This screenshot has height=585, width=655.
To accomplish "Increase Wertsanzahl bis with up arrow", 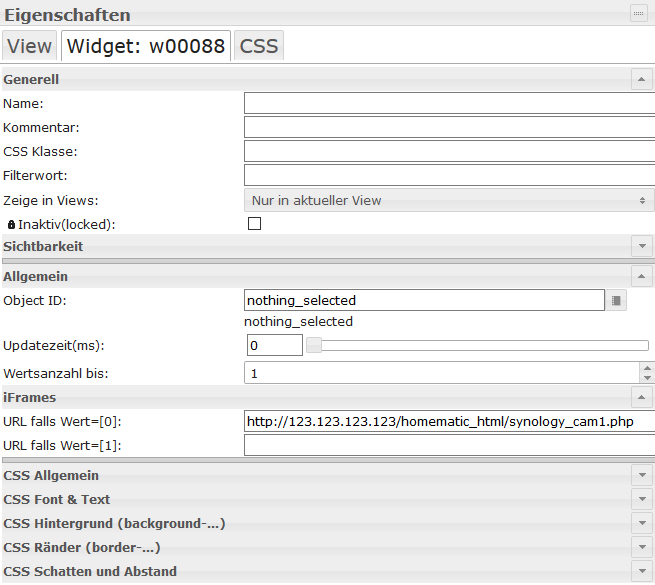I will (x=647, y=368).
